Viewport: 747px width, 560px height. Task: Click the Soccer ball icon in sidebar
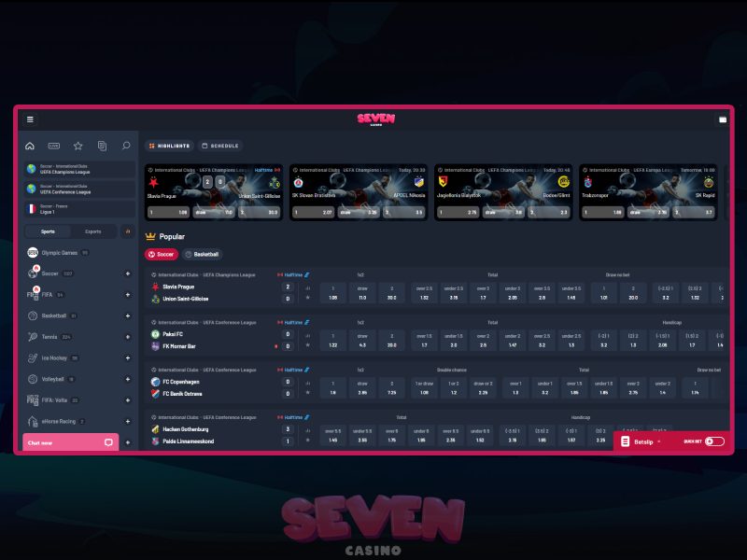[x=33, y=273]
